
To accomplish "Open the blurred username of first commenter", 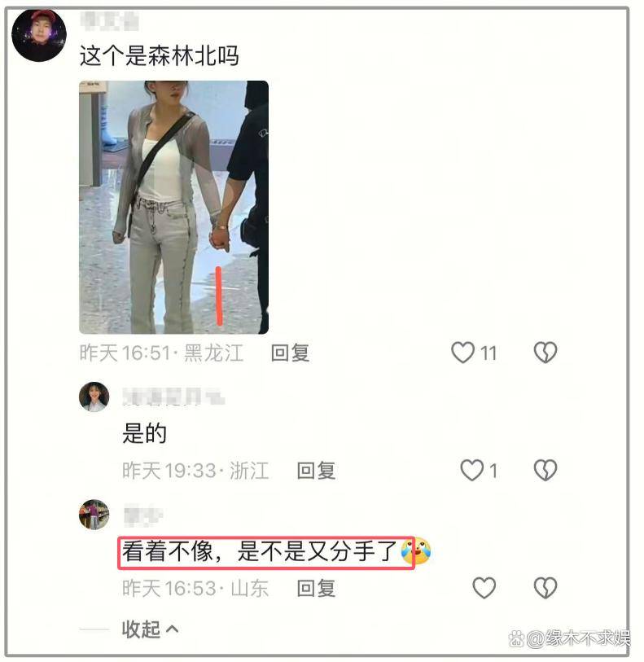I will 109,20.
